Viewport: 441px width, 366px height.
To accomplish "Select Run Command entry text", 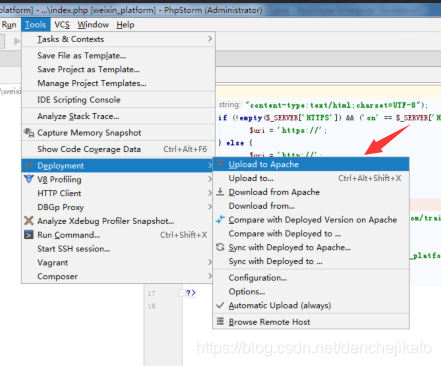I will [68, 235].
